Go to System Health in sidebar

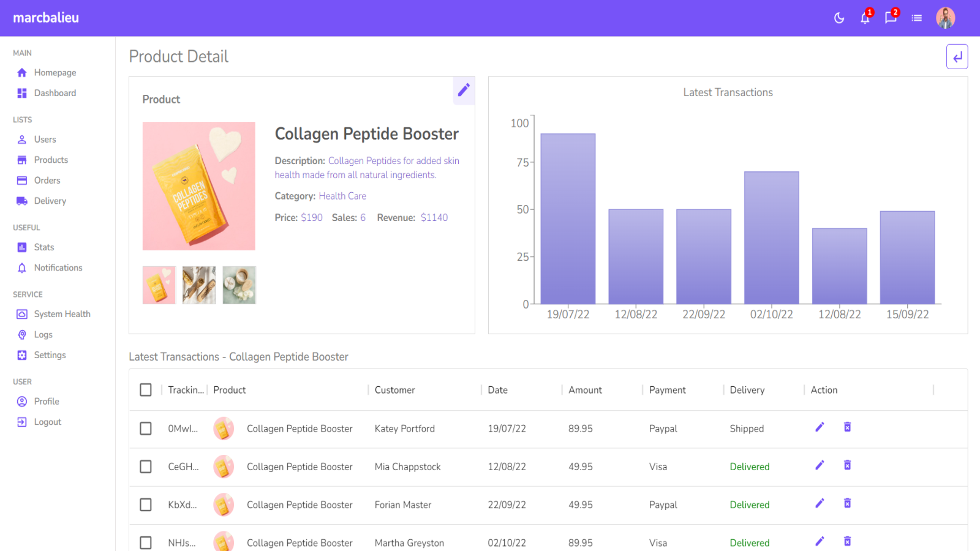[62, 314]
